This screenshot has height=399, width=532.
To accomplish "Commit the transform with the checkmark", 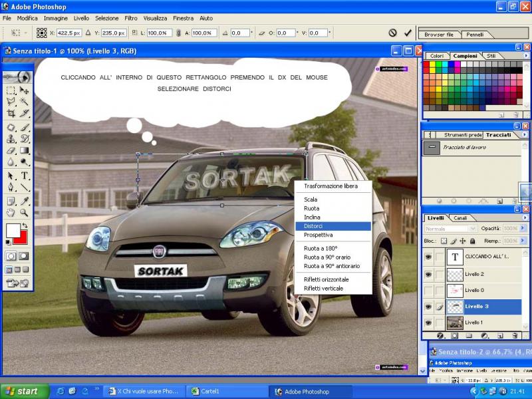I will click(408, 33).
